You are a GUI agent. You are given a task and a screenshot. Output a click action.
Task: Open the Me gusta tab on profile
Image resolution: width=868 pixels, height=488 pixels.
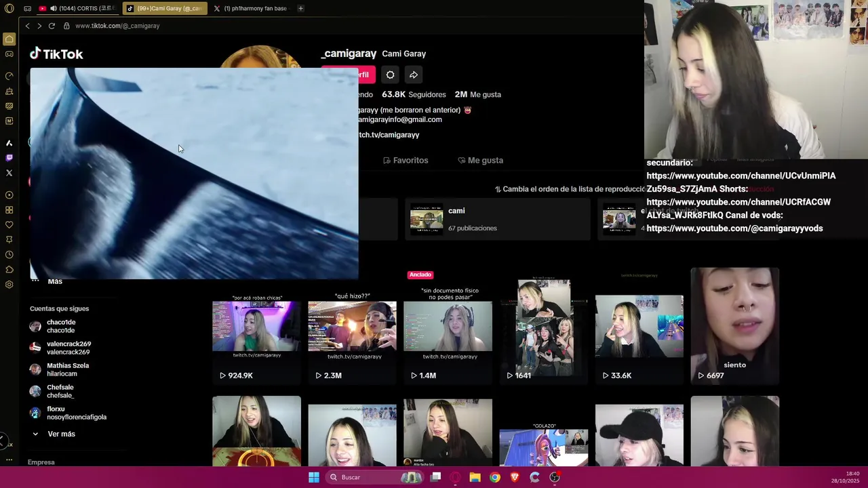[x=480, y=161]
